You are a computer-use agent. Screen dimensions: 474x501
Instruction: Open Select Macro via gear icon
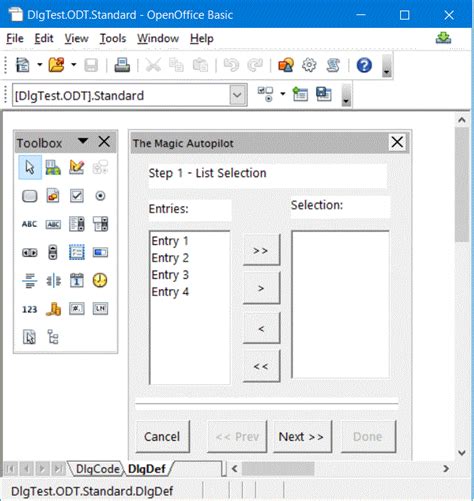pyautogui.click(x=309, y=65)
